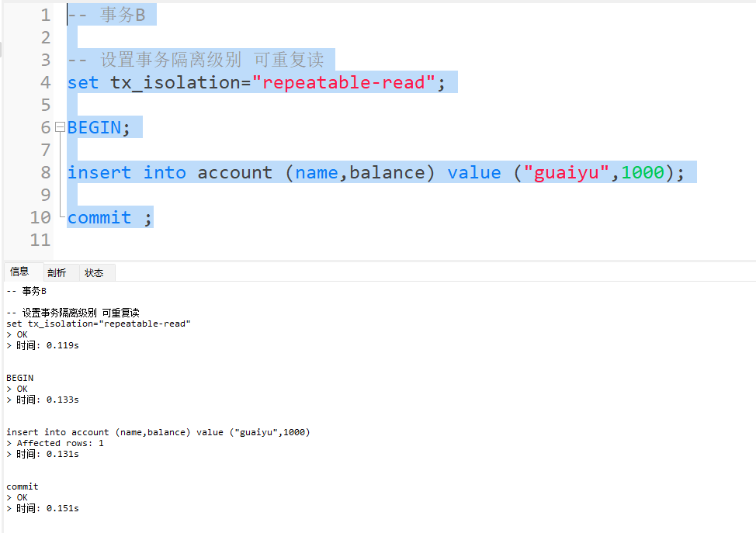Viewport: 756px width, 533px height.
Task: Click 'Affected rows: 1' in output log
Action: (61, 443)
